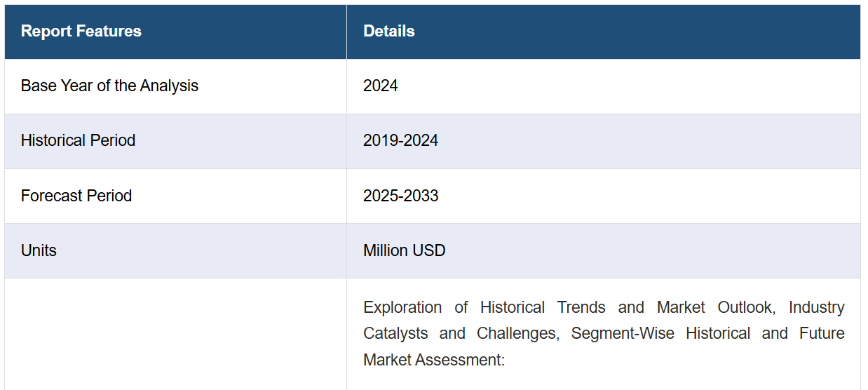
Task: Click the base year value 2024
Action: 381,86
